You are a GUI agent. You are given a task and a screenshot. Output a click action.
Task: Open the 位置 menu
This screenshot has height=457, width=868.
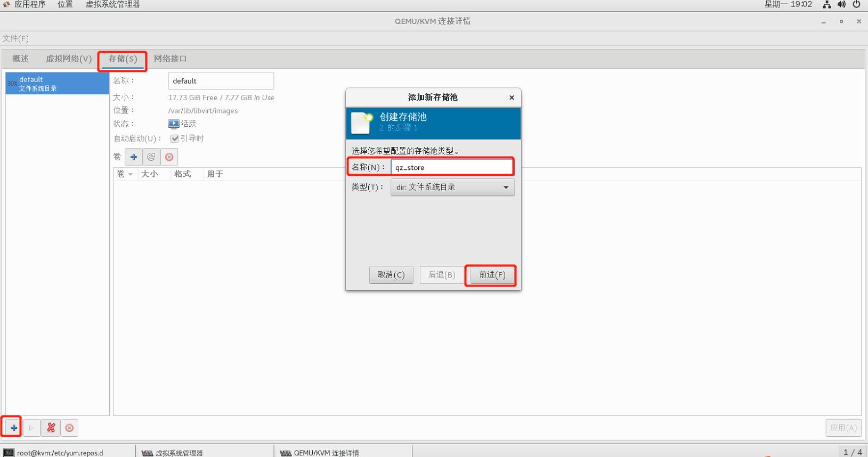point(65,4)
